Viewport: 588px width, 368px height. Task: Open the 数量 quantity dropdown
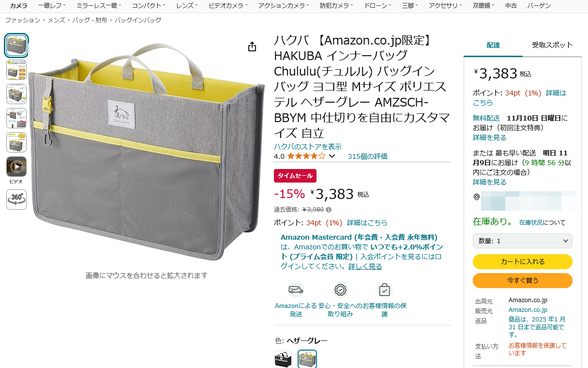[523, 241]
